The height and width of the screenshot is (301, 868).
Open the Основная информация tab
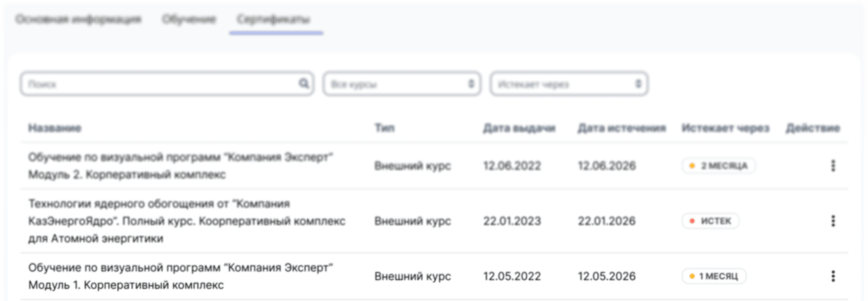[78, 19]
